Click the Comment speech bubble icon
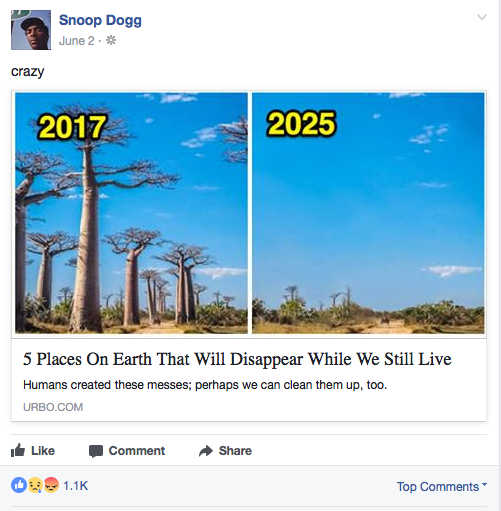 coord(96,451)
